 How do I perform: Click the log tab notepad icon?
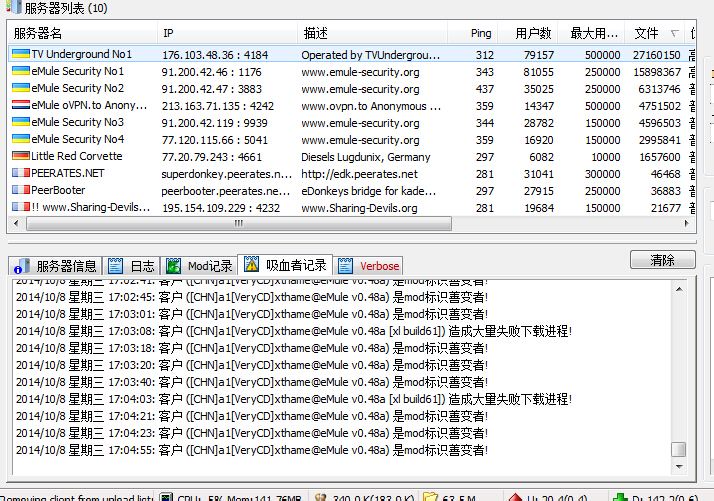tap(115, 266)
